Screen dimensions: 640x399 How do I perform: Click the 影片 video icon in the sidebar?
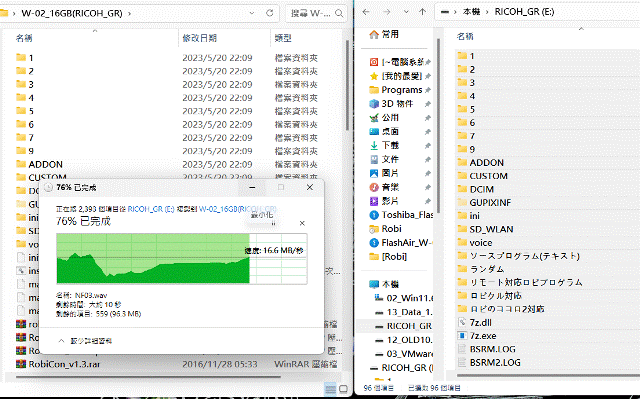[374, 201]
